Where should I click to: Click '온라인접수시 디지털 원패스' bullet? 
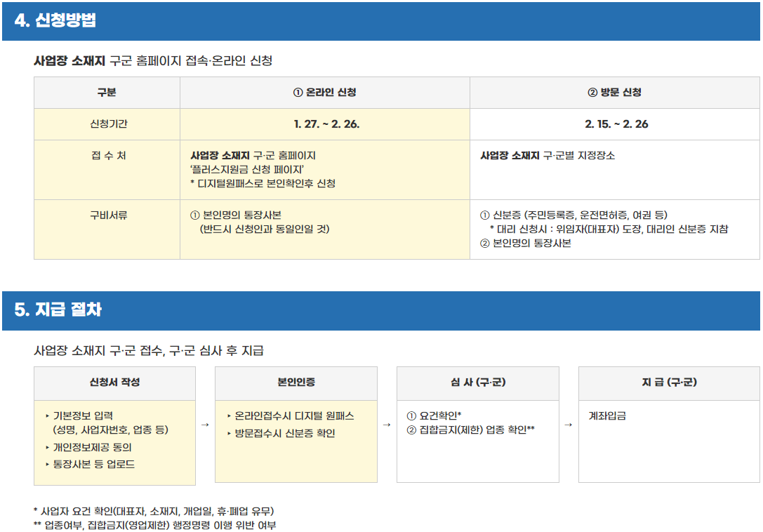pyautogui.click(x=291, y=416)
